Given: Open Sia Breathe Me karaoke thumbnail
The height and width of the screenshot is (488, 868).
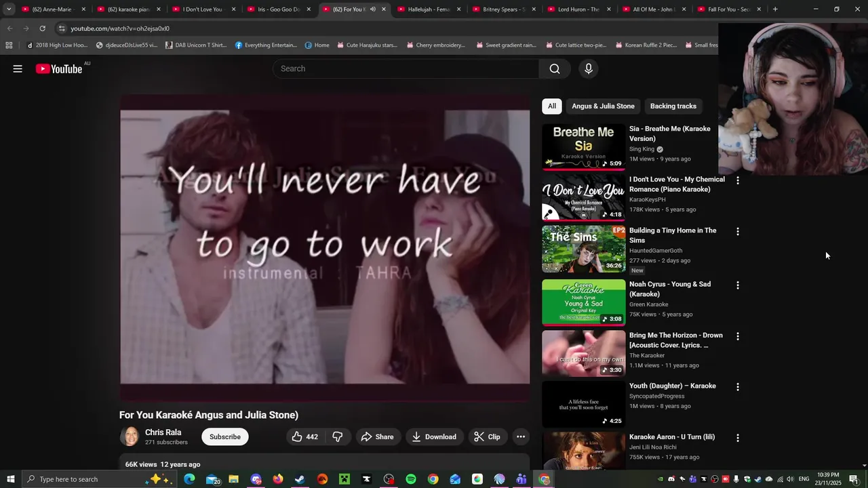Looking at the screenshot, I should 584,147.
